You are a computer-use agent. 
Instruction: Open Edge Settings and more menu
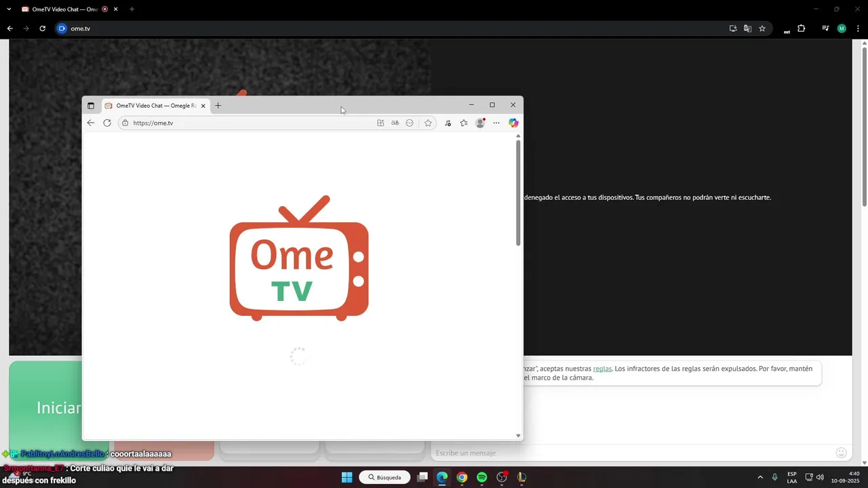pyautogui.click(x=496, y=123)
